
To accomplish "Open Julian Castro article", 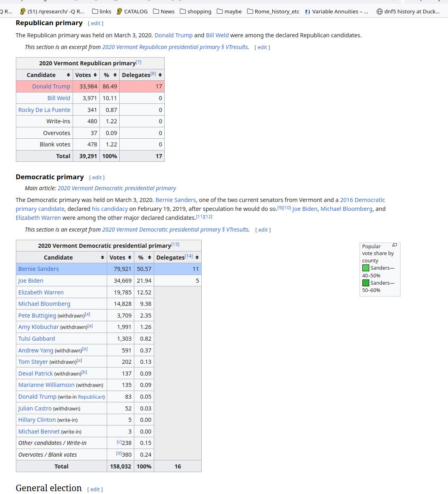I will (x=35, y=408).
